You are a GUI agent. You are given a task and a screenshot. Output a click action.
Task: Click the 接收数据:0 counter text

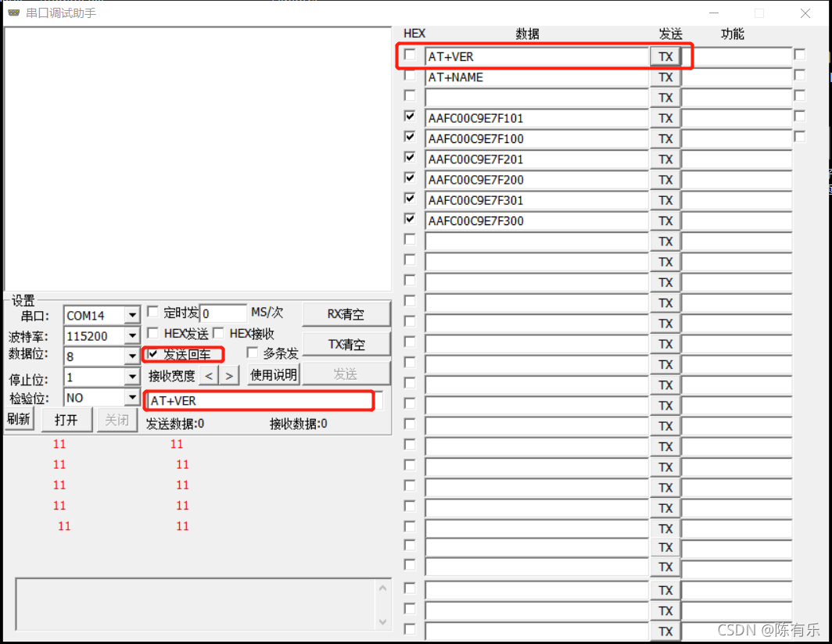coord(298,424)
